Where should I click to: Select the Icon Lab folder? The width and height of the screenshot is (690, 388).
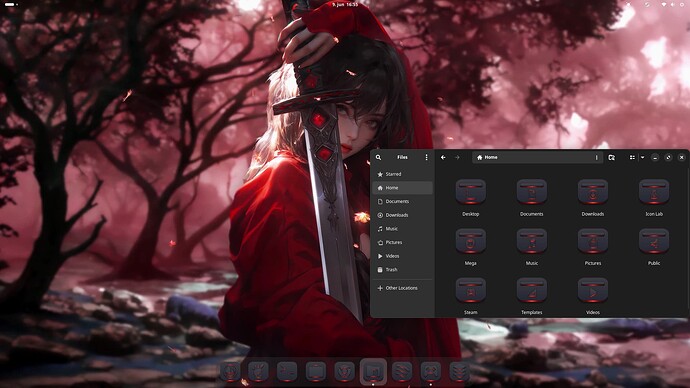[x=654, y=192]
